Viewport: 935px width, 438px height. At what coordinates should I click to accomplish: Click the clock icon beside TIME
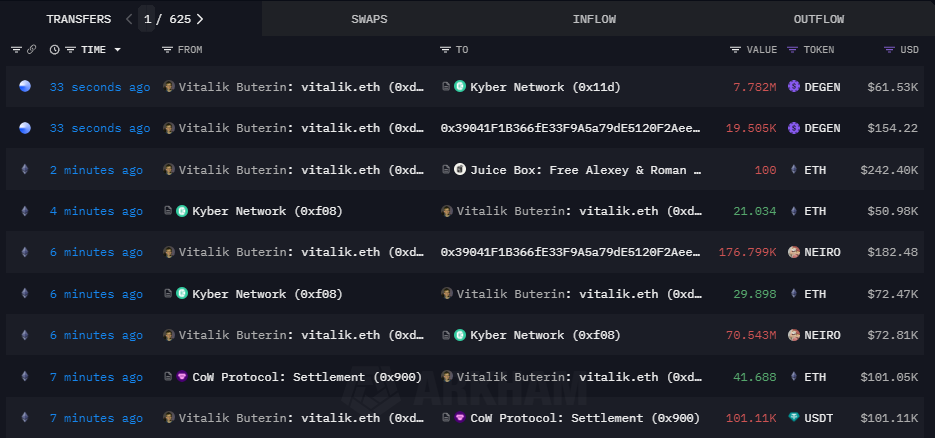coord(54,50)
